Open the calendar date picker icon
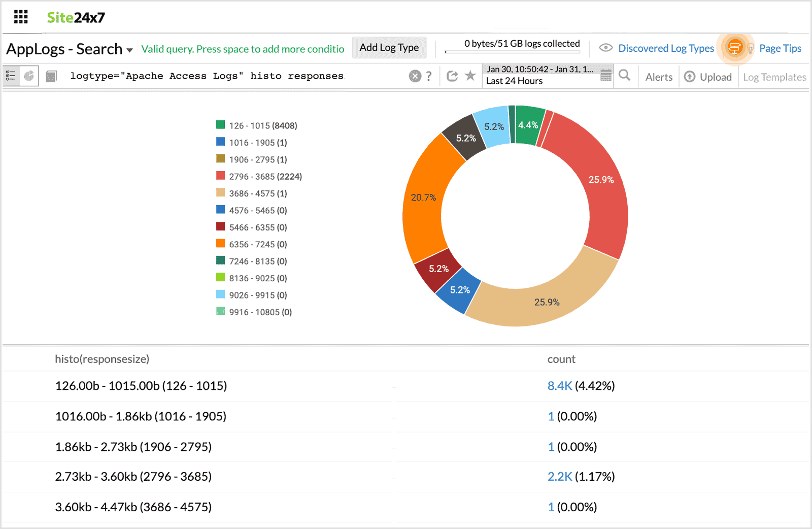The height and width of the screenshot is (529, 812). coord(606,76)
